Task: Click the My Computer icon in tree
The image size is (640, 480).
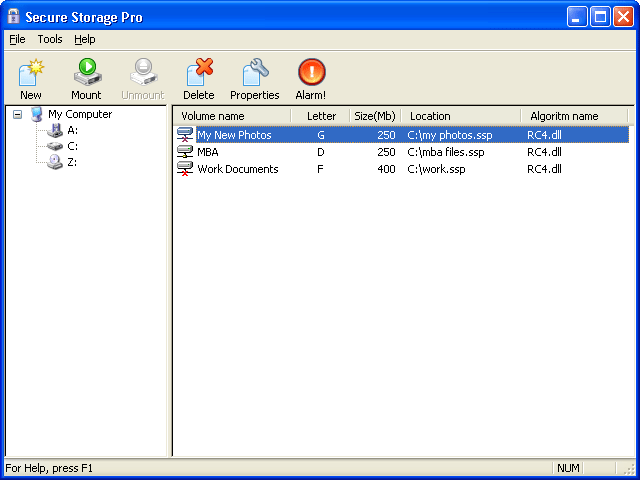Action: (x=36, y=114)
